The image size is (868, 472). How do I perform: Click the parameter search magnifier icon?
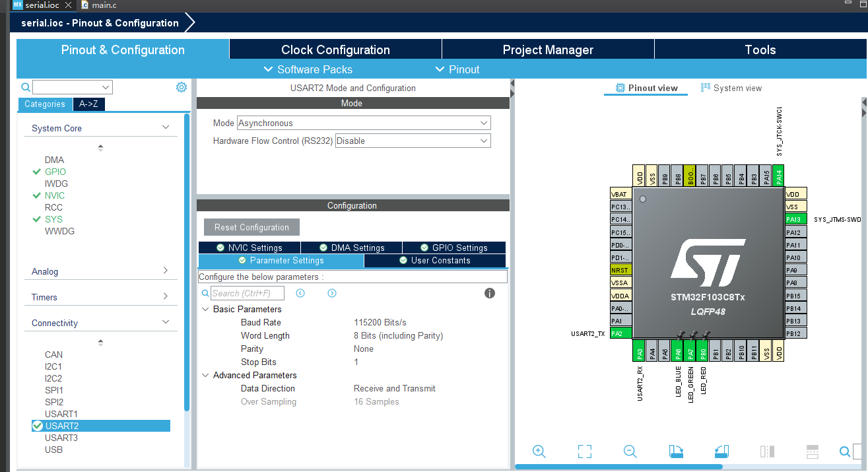(x=205, y=293)
